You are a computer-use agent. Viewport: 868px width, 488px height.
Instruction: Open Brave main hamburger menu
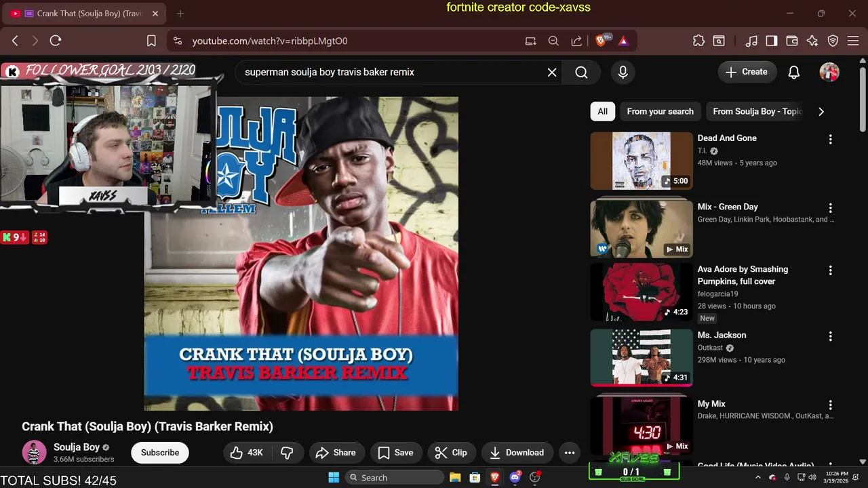click(853, 41)
